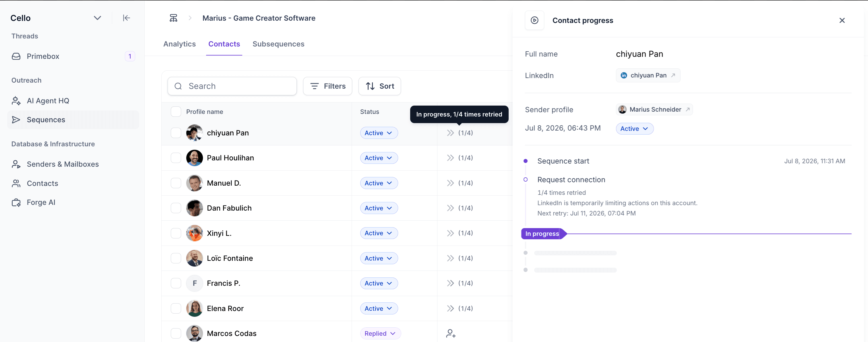Click add-contact icon in Marcos Codas row
868x342 pixels.
(451, 333)
